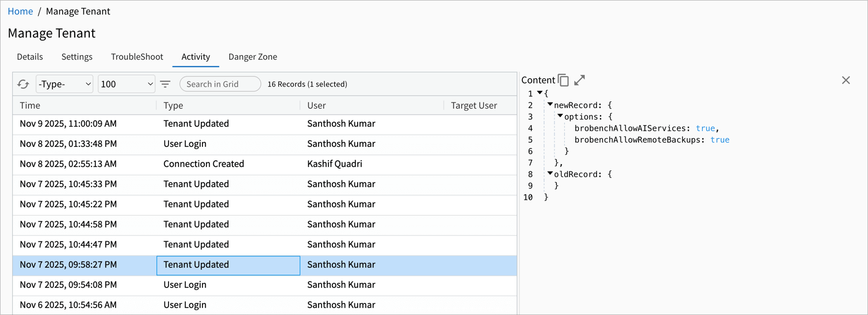868x315 pixels.
Task: Open the 100 page size dropdown
Action: pyautogui.click(x=127, y=84)
